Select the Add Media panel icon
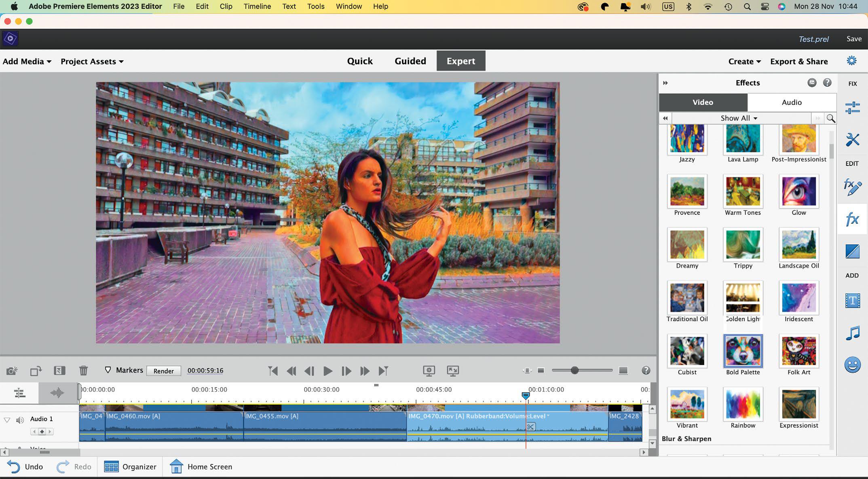 [27, 61]
